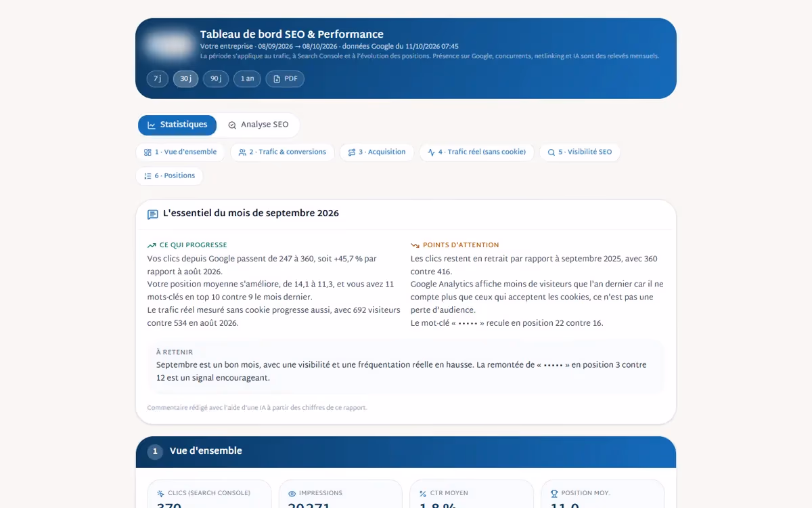Click the sentence about mot-clé recule en position 22
Image resolution: width=812 pixels, height=508 pixels.
pos(507,323)
